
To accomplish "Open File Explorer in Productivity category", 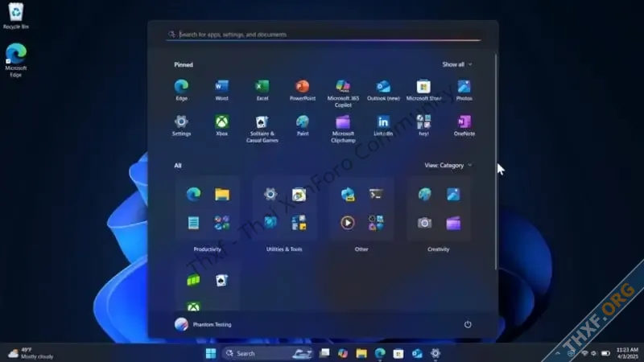I will [x=222, y=194].
